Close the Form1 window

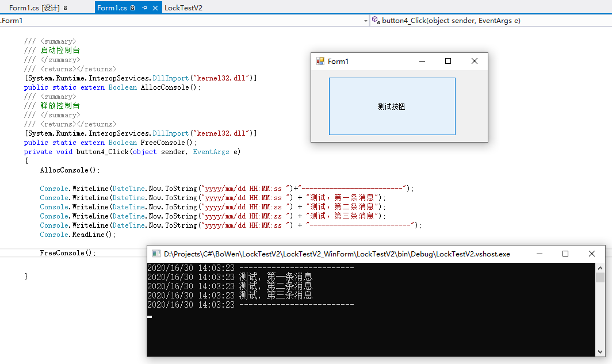click(x=474, y=62)
